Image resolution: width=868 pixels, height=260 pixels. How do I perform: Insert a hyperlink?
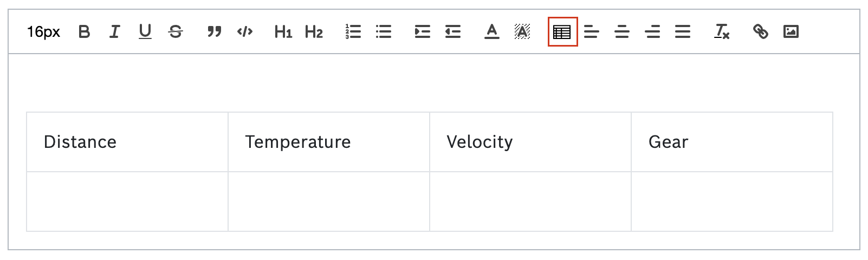(x=761, y=32)
